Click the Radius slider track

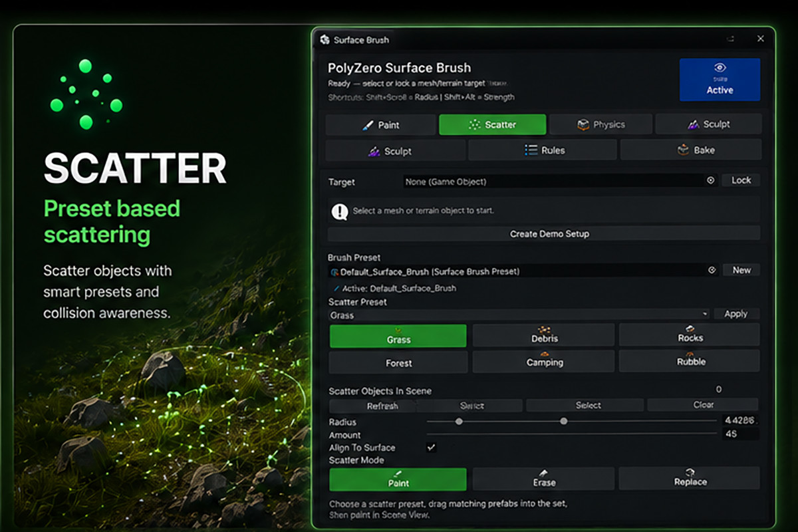[573, 422]
